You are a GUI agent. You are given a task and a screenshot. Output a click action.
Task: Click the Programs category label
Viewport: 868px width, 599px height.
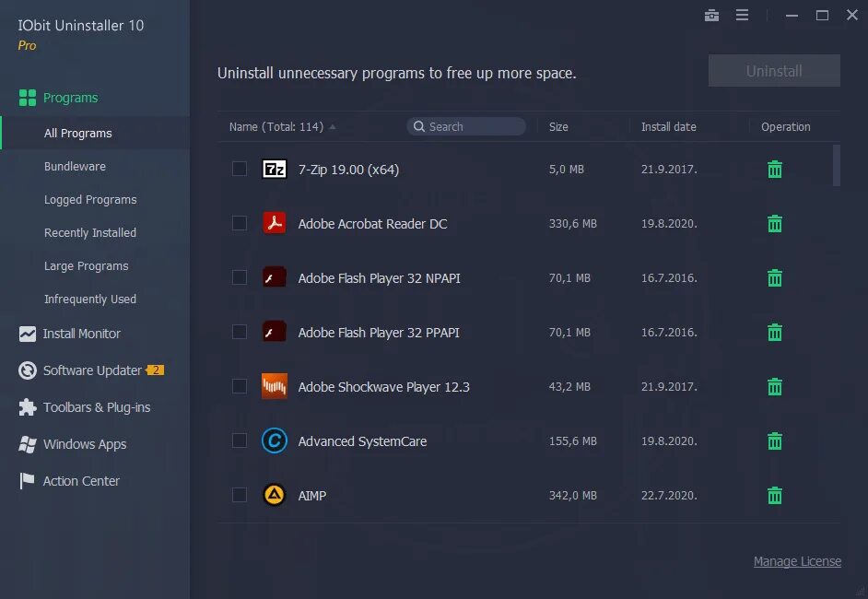[x=70, y=98]
